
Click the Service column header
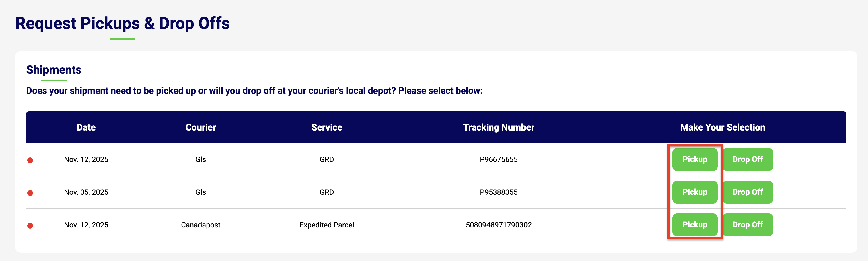click(326, 127)
